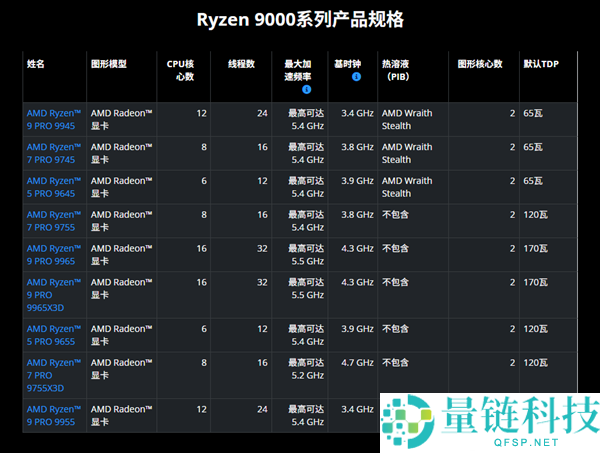Click 4.3 GHz base clock in 9965 row
Image resolution: width=600 pixels, height=453 pixels.
point(357,249)
